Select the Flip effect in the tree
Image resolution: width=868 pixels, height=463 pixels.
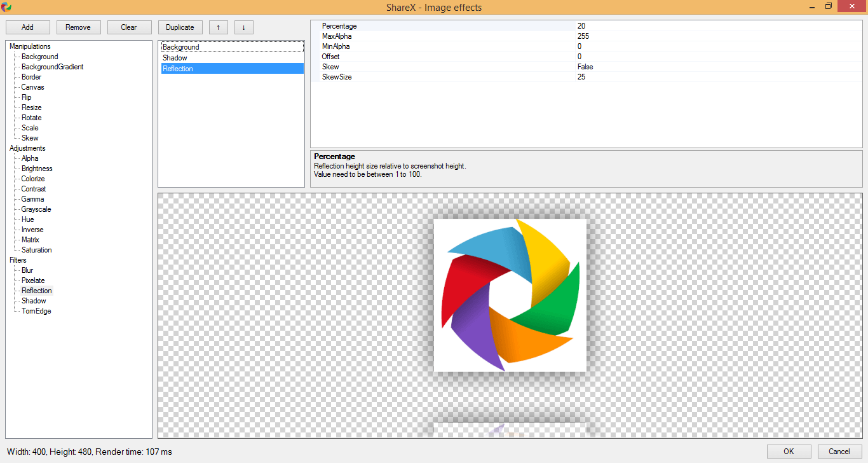(26, 97)
